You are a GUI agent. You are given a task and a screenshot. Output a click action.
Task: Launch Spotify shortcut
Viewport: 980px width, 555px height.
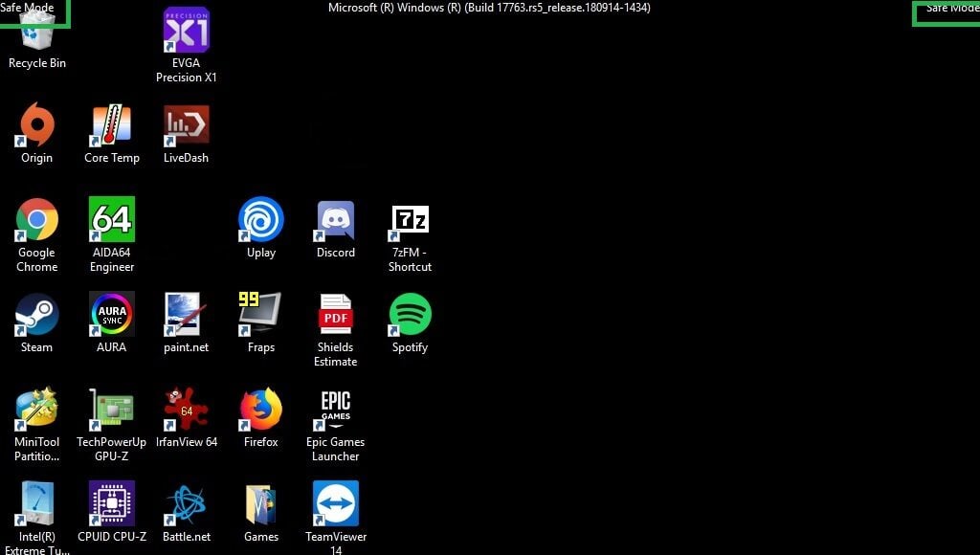pos(410,315)
